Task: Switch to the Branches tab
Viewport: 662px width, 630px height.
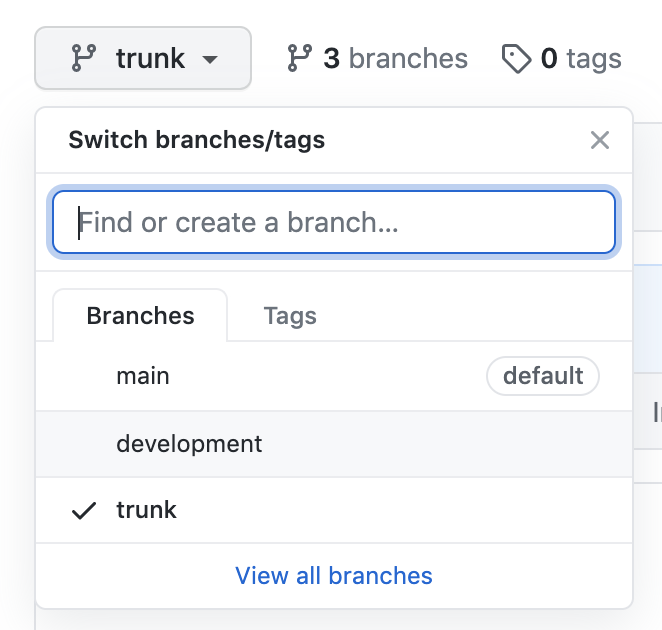Action: (x=140, y=316)
